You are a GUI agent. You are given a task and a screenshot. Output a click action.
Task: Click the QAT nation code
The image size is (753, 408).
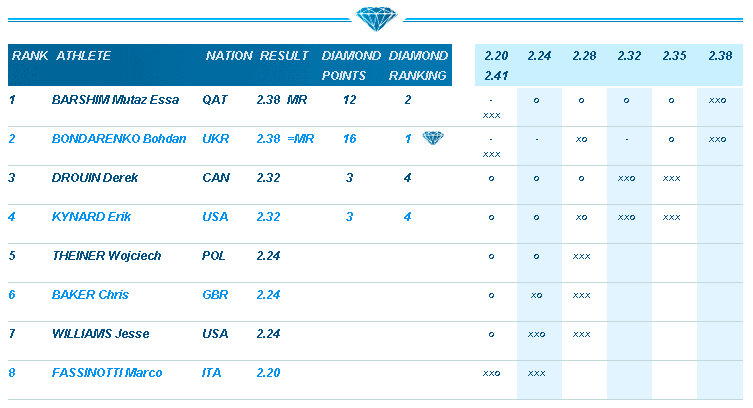pos(214,100)
